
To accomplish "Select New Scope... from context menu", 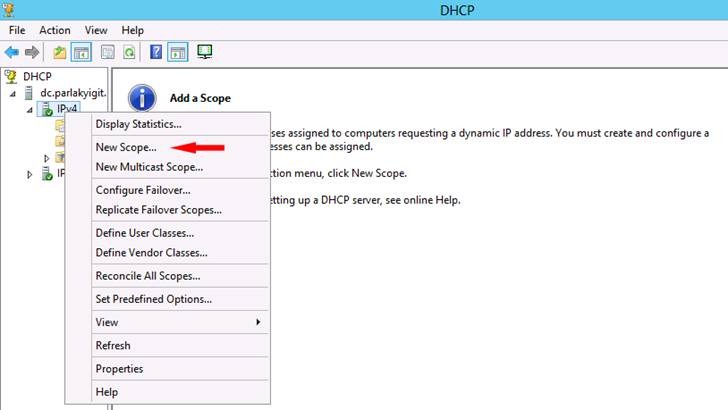I will point(125,147).
